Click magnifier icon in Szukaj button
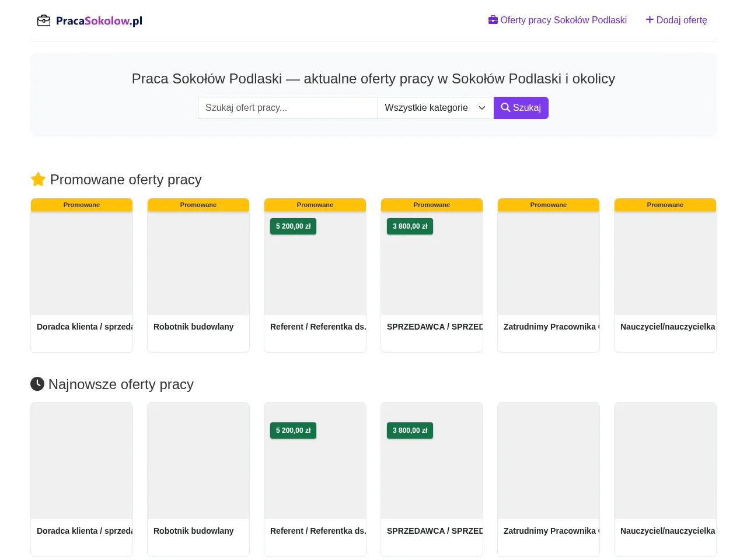 (506, 107)
